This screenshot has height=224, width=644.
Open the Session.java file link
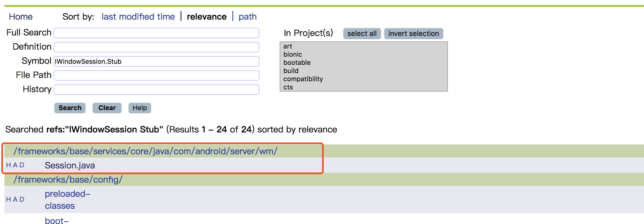click(70, 165)
